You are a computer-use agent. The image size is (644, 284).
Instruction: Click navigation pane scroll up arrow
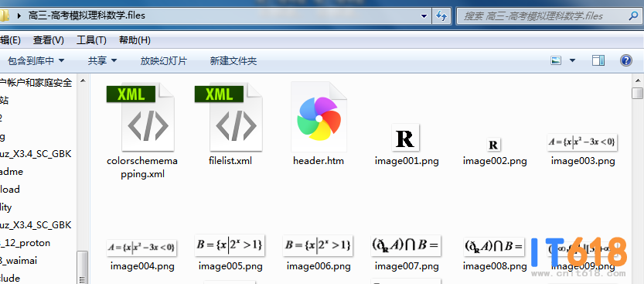(x=83, y=80)
